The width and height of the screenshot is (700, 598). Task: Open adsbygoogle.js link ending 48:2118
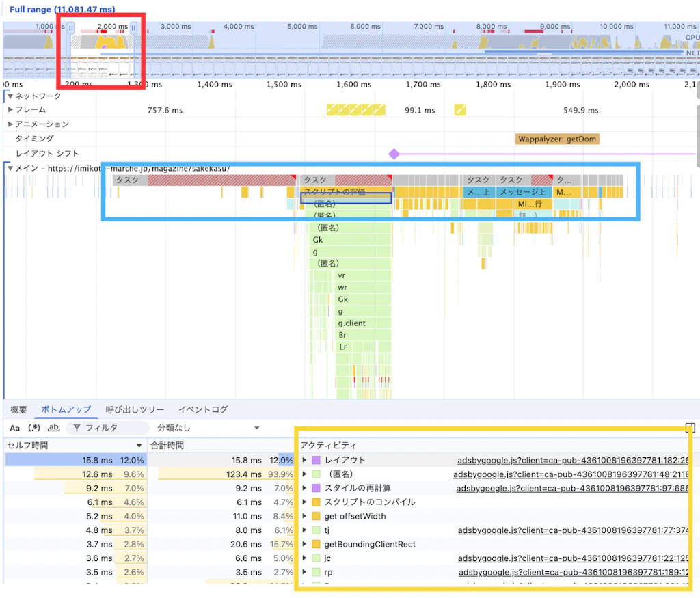coord(571,474)
